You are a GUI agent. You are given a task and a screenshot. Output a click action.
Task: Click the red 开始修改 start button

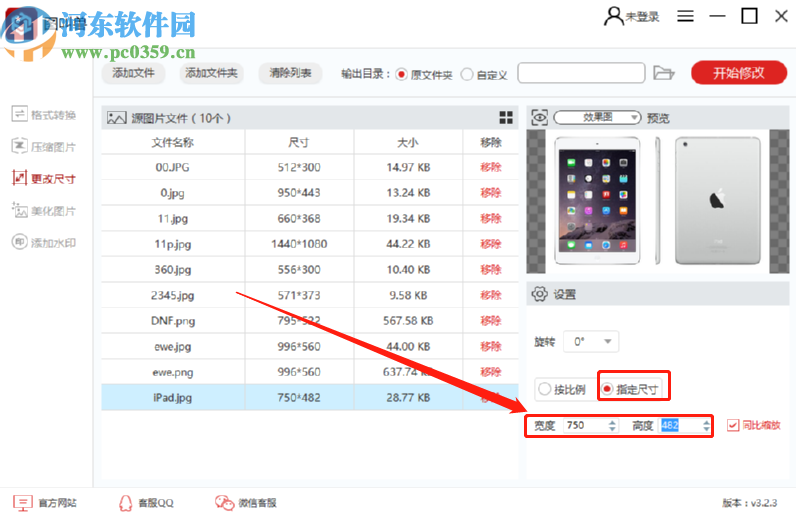(739, 73)
